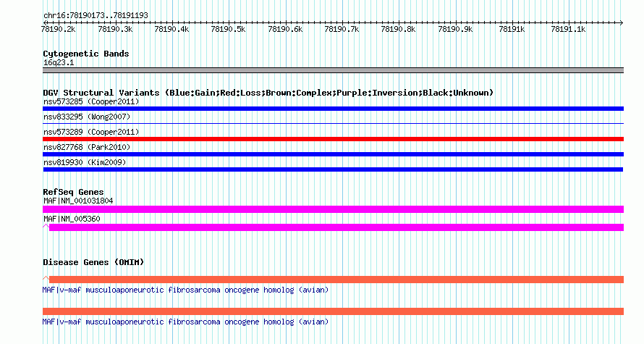This screenshot has width=644, height=344.
Task: Select the DGV Structural Variants track heading
Action: [268, 93]
